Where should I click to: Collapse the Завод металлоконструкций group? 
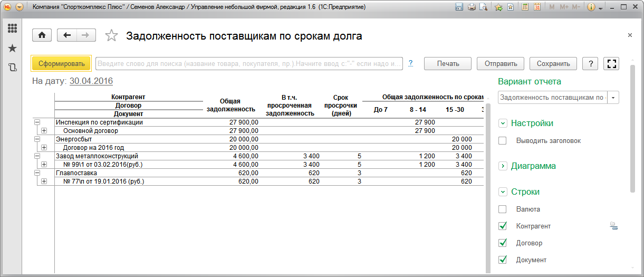click(x=37, y=156)
